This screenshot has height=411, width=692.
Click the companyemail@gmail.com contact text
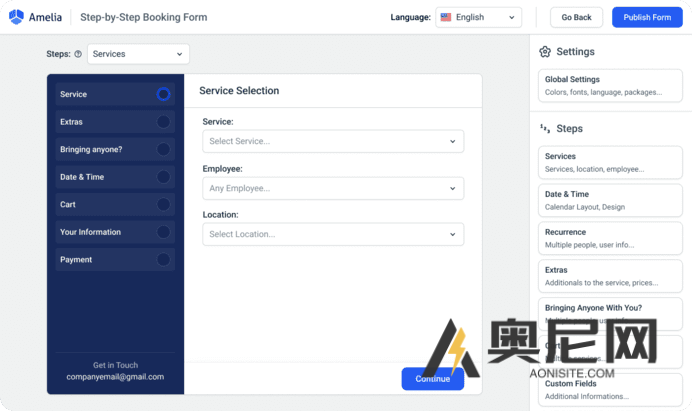[x=115, y=377]
